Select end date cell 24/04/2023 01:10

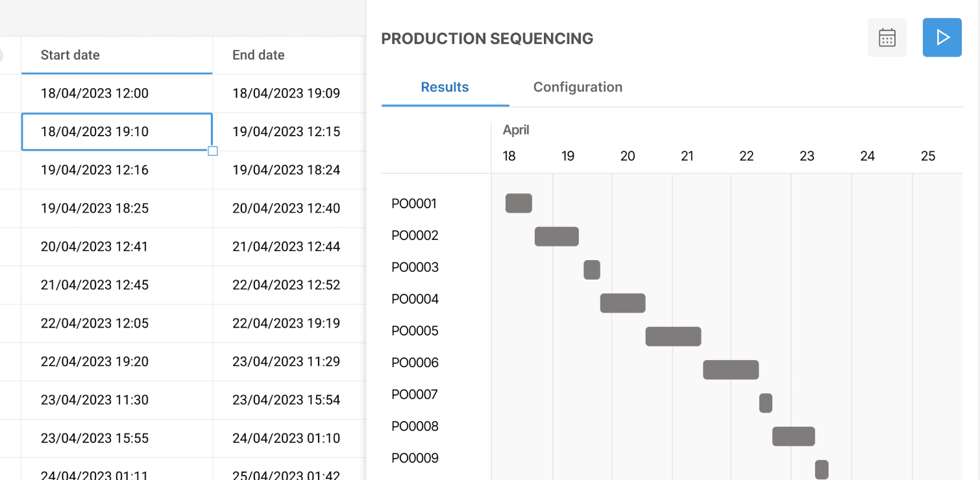click(x=289, y=438)
